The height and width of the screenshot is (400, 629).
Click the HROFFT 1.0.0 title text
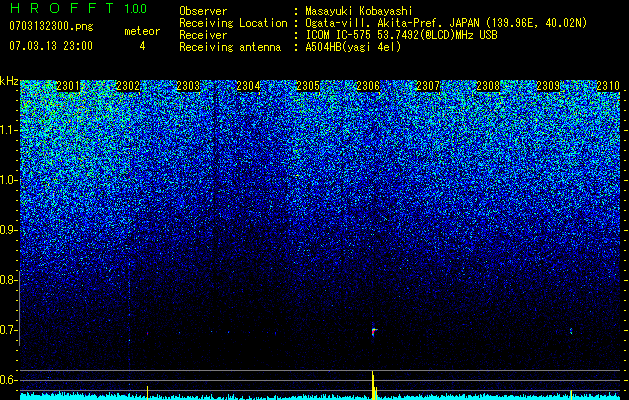[x=78, y=8]
